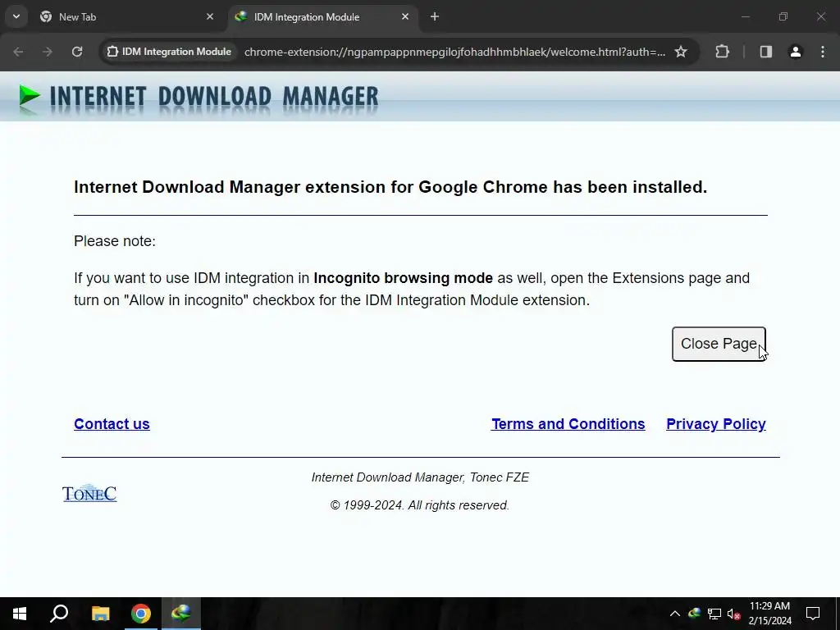Open the notification center icon
Image resolution: width=840 pixels, height=630 pixels.
pos(813,614)
